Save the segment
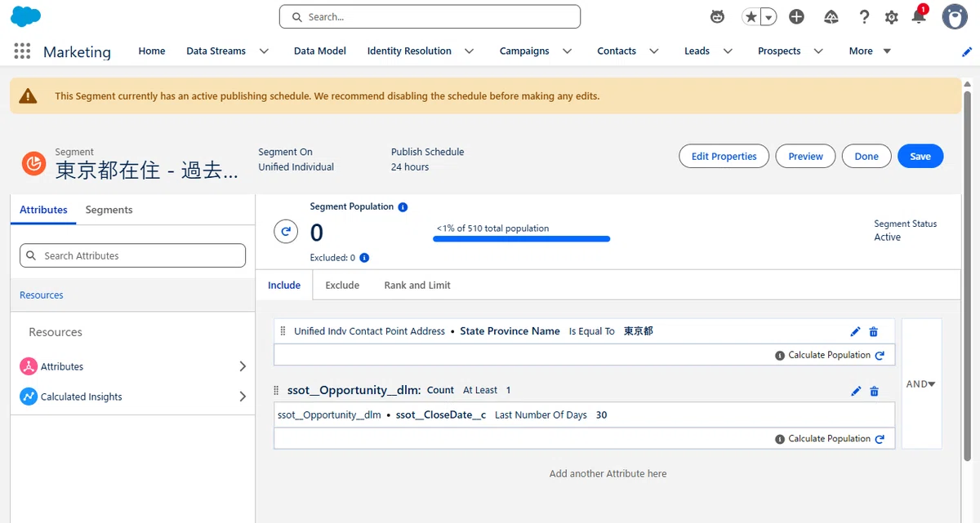The height and width of the screenshot is (523, 980). tap(920, 157)
